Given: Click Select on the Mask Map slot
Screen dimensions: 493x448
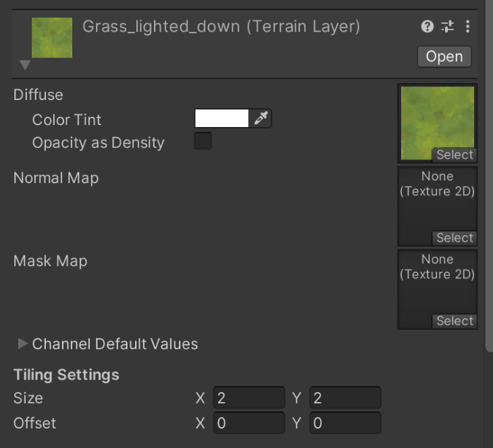Looking at the screenshot, I should click(x=455, y=321).
